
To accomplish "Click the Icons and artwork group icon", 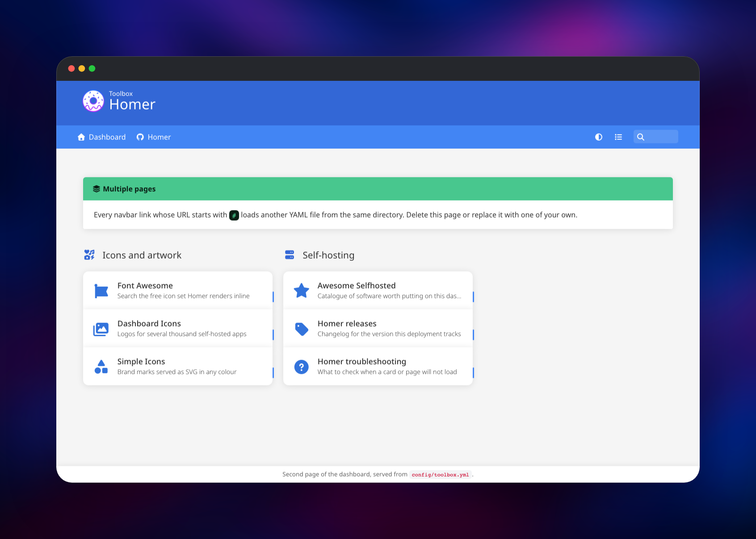I will click(89, 255).
